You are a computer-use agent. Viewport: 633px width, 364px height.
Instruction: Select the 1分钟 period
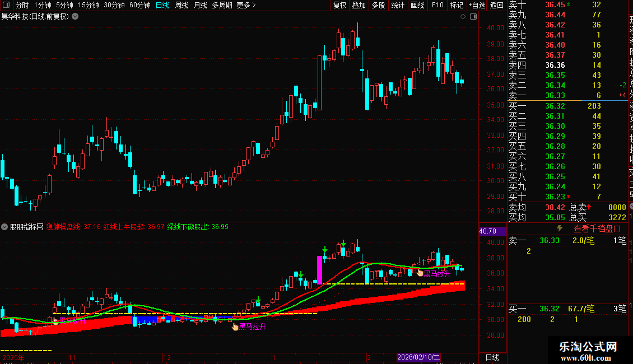tap(43, 5)
